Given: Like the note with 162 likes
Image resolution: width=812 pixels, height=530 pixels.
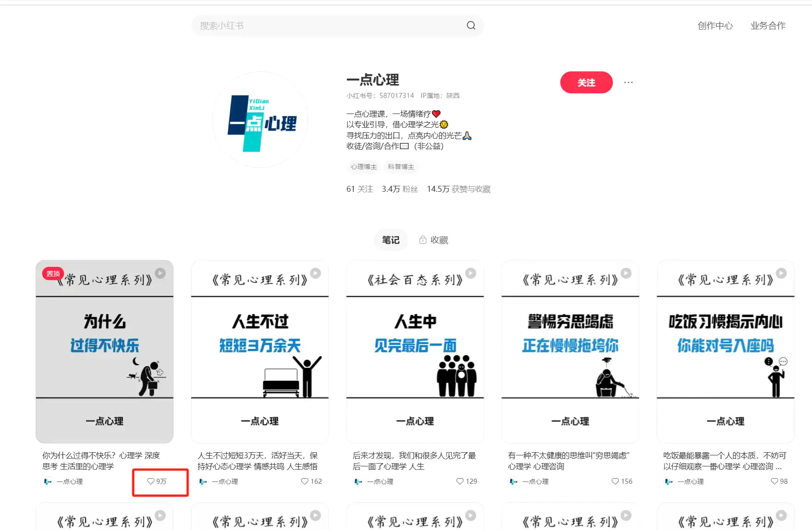Looking at the screenshot, I should click(x=304, y=481).
